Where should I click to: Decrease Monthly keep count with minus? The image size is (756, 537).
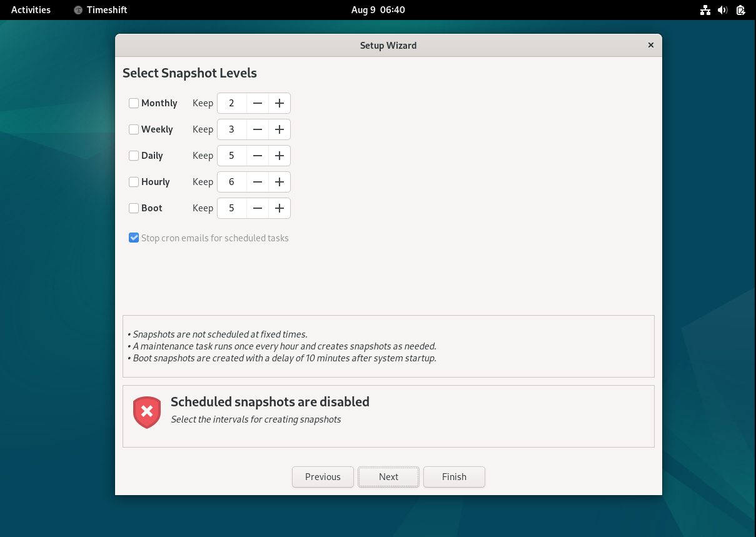(258, 103)
